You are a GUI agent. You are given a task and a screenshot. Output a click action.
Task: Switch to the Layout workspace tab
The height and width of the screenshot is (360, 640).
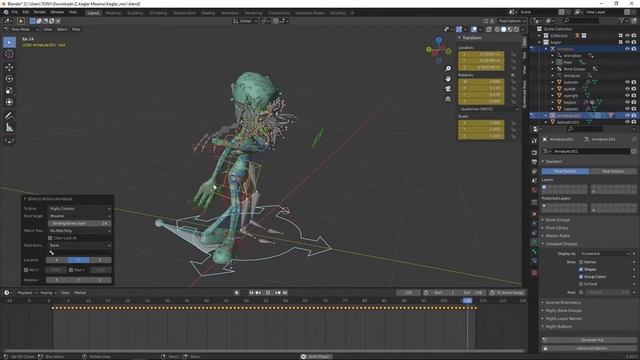[x=93, y=13]
